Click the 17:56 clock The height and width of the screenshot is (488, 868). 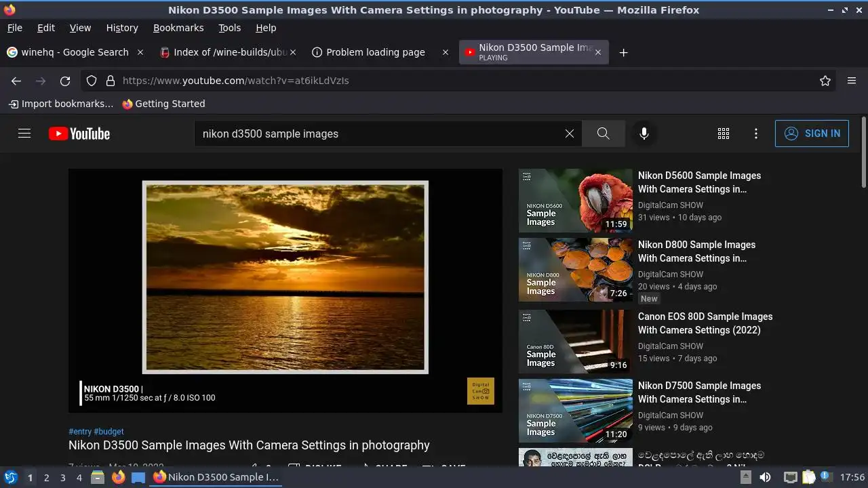point(852,477)
